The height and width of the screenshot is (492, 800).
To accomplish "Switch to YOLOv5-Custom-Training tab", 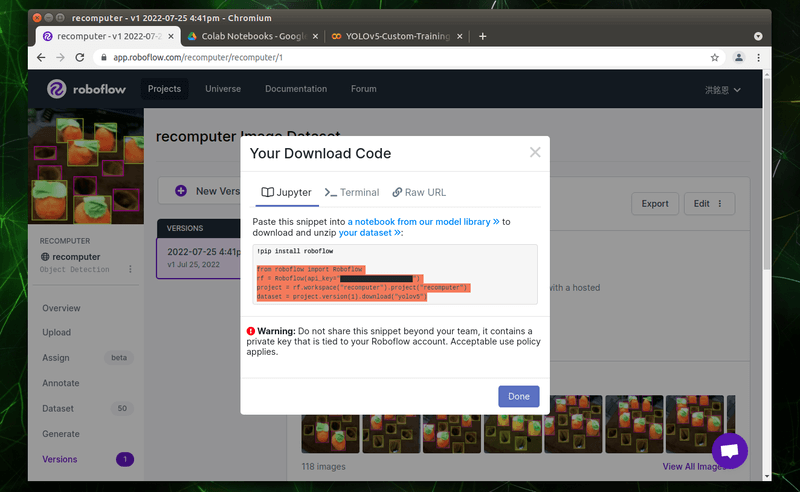I will 397,36.
